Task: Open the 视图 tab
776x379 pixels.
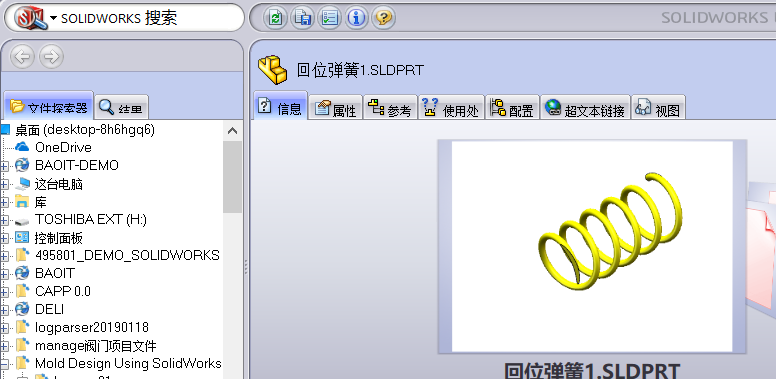Action: (x=658, y=108)
